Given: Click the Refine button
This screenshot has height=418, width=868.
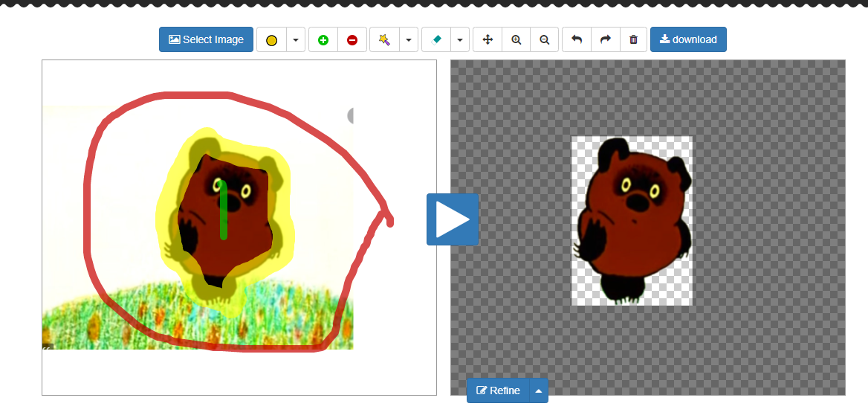Looking at the screenshot, I should [x=498, y=390].
